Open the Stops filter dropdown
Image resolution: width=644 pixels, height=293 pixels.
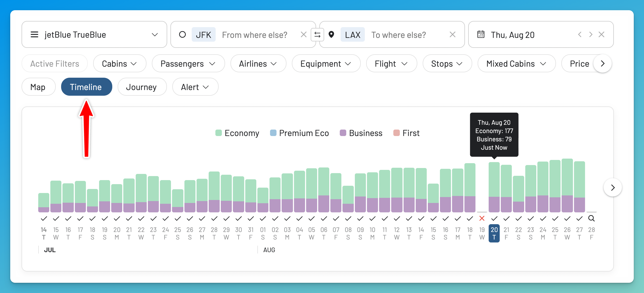tap(447, 63)
